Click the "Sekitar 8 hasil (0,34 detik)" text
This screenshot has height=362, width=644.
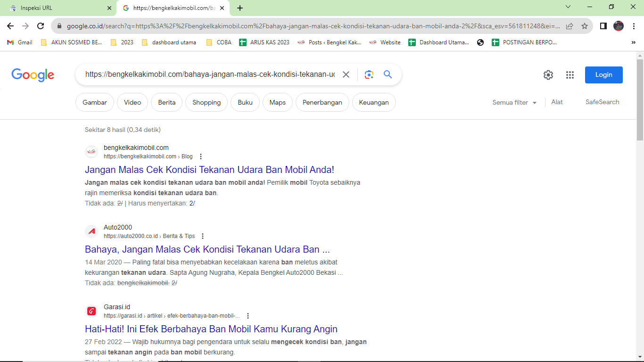tap(123, 130)
